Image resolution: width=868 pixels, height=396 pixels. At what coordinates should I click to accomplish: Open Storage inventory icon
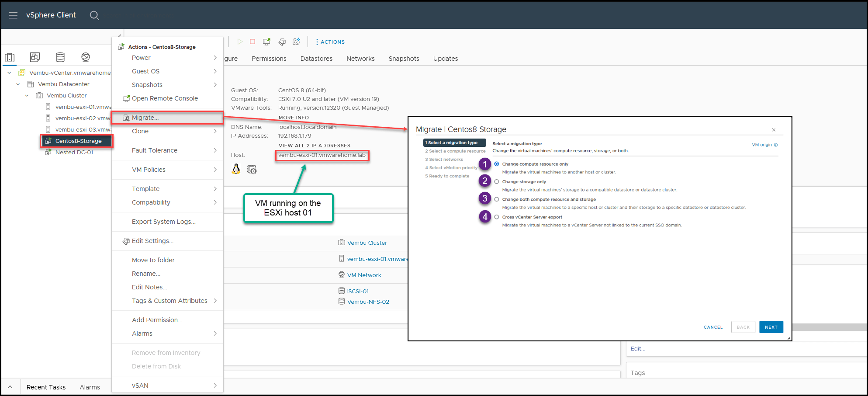pyautogui.click(x=60, y=57)
